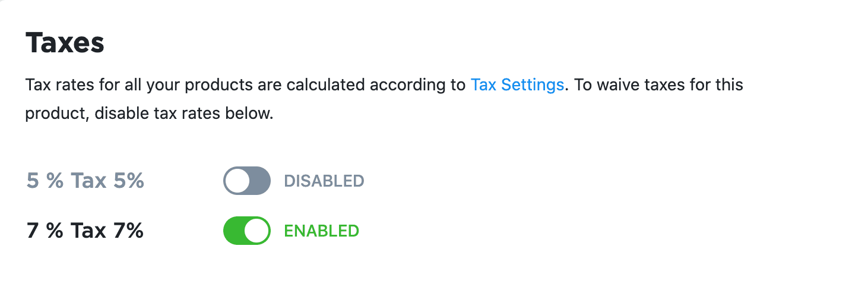Click the Taxes section heading
868x296 pixels.
pyautogui.click(x=65, y=43)
